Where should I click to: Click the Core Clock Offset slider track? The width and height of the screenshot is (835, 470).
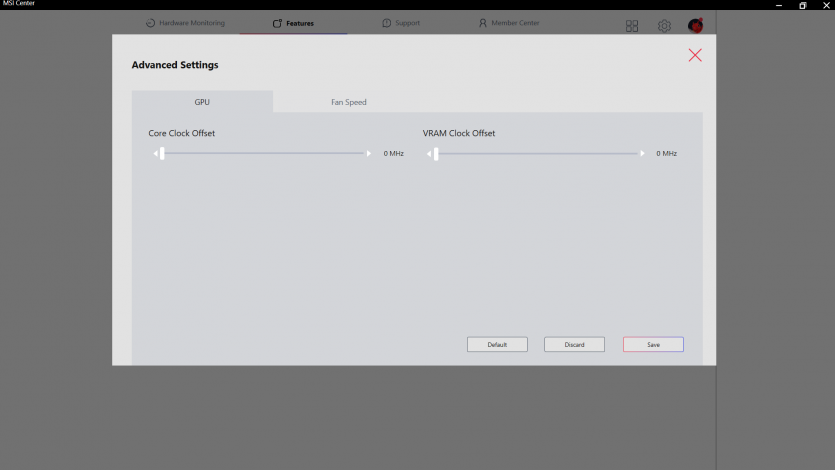[265, 154]
